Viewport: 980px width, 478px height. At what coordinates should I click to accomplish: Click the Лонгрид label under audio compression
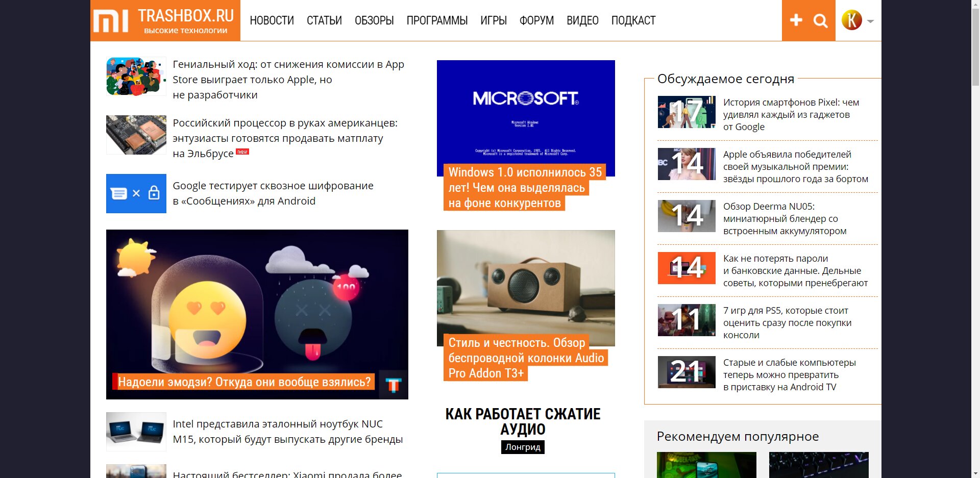(x=523, y=447)
